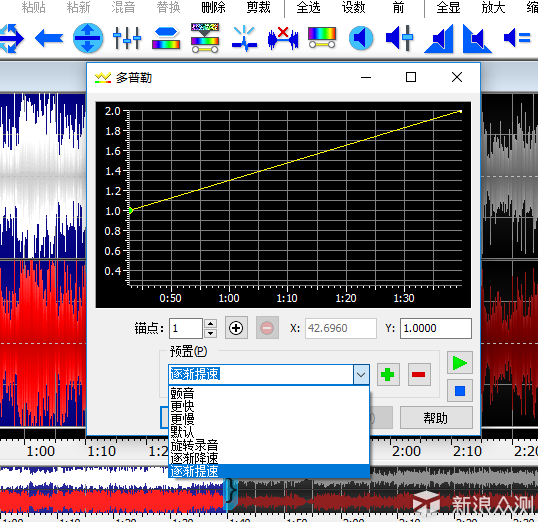Image resolution: width=538 pixels, height=522 pixels.
Task: Click the left arrow toolbar icon
Action: 49,38
